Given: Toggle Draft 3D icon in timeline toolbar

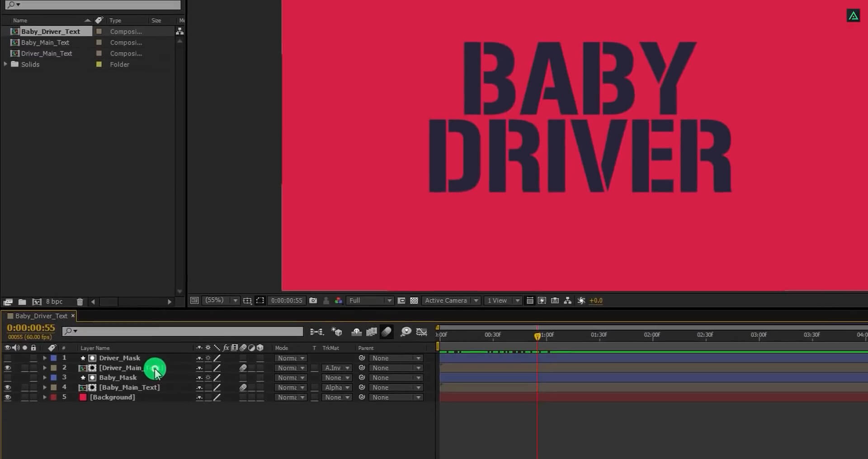Looking at the screenshot, I should click(x=336, y=332).
